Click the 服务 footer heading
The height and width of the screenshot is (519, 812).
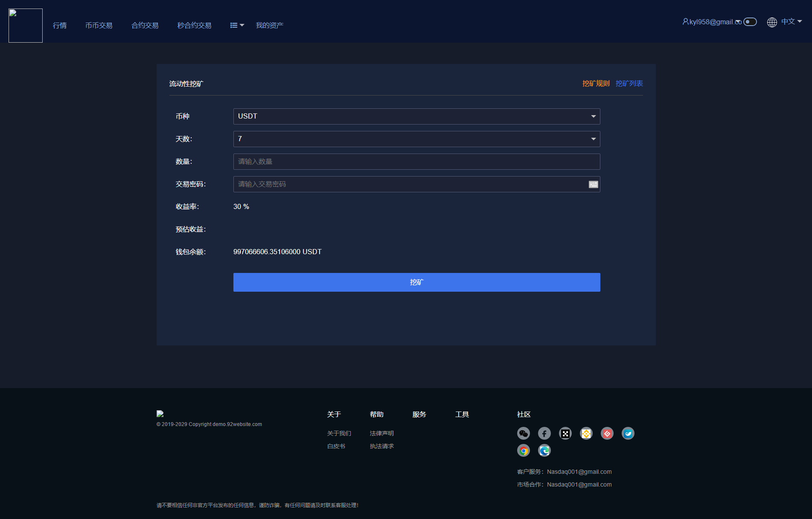pos(419,415)
